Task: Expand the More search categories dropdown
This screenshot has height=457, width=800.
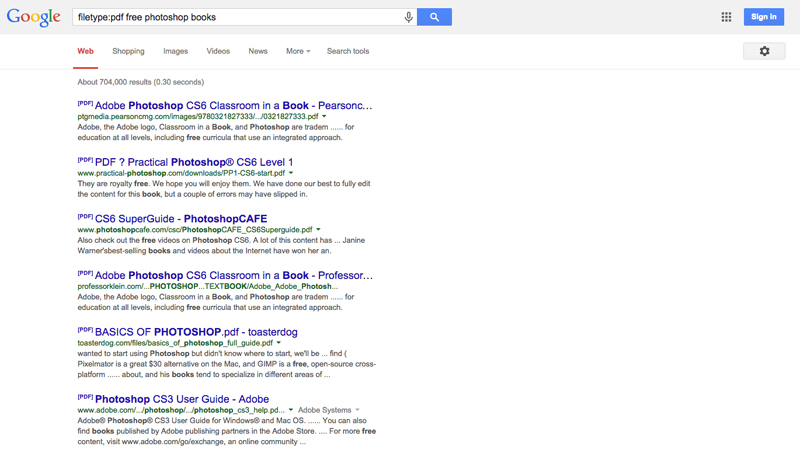Action: (x=298, y=51)
